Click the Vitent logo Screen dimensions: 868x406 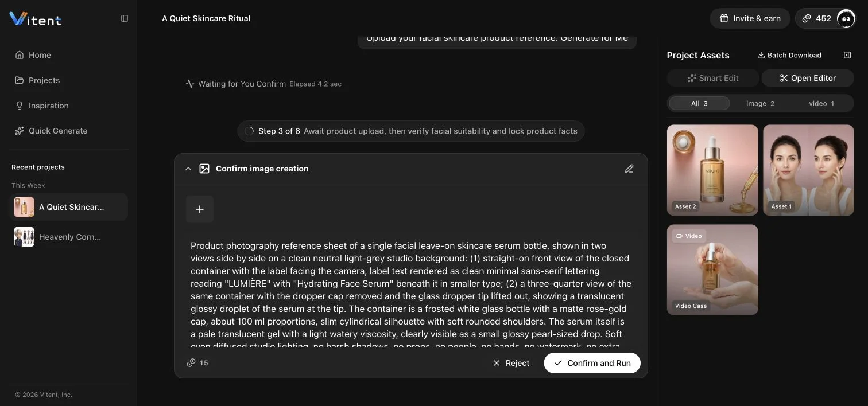(36, 19)
